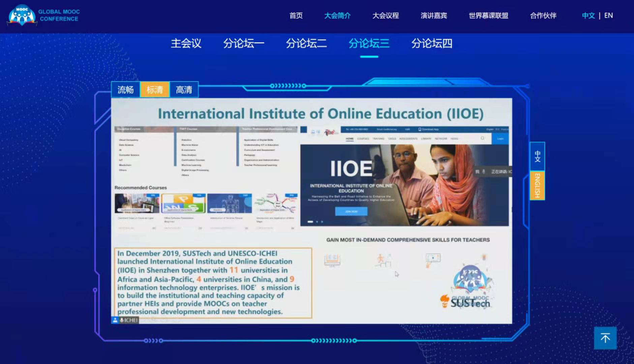This screenshot has width=634, height=364.
Task: Click the IIOE JOIN NOW button in slide
Action: point(351,211)
